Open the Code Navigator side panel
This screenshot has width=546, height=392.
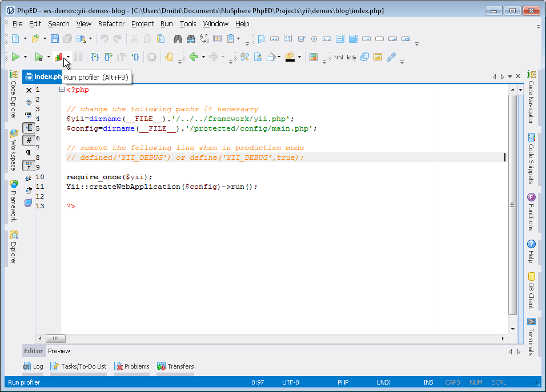pos(531,97)
